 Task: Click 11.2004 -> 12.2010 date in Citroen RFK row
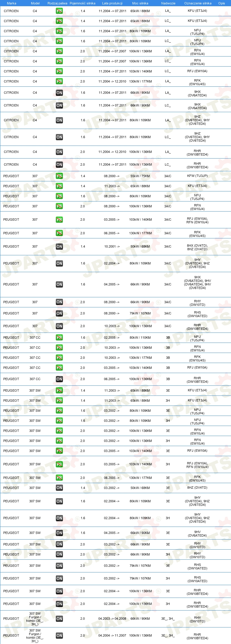point(112,81)
